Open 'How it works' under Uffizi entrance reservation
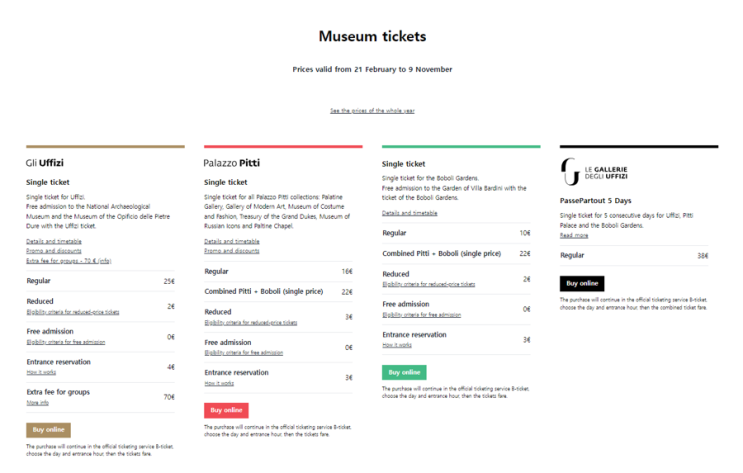This screenshot has height=473, width=743. point(40,372)
